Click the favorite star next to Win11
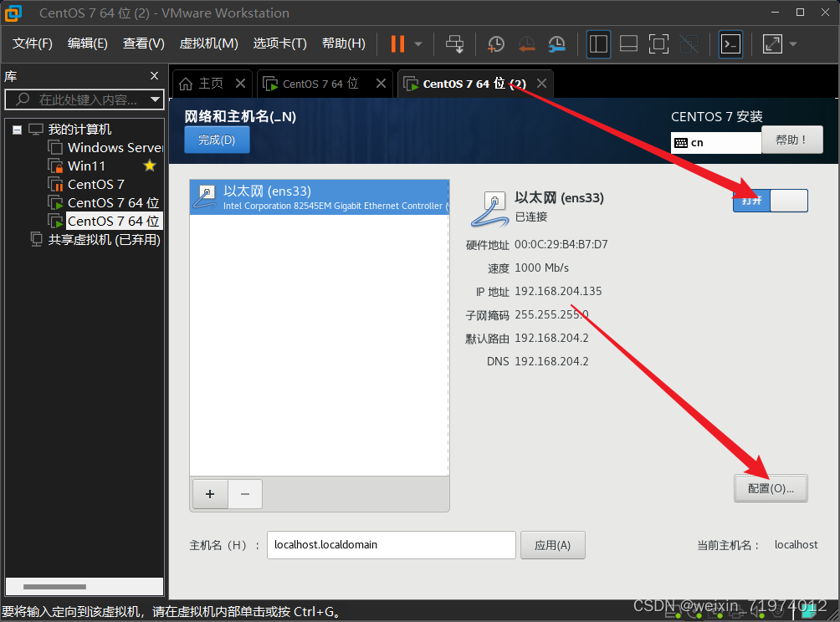 (x=150, y=166)
